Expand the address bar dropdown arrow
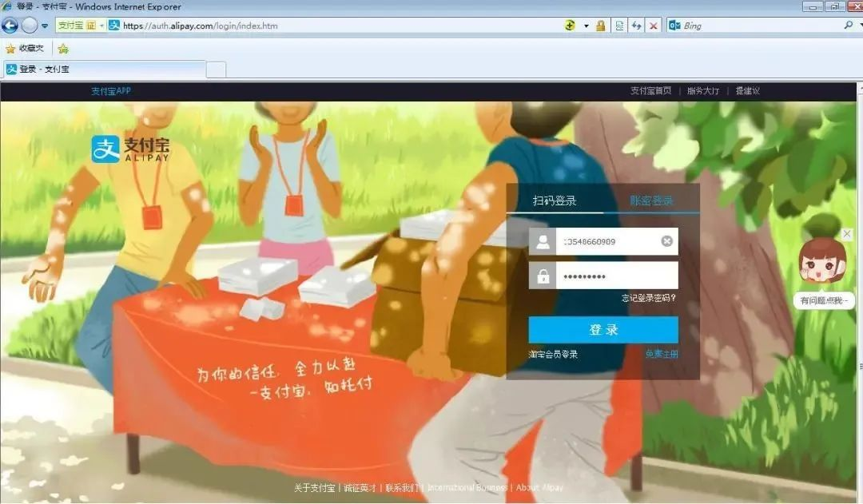 pyautogui.click(x=586, y=26)
